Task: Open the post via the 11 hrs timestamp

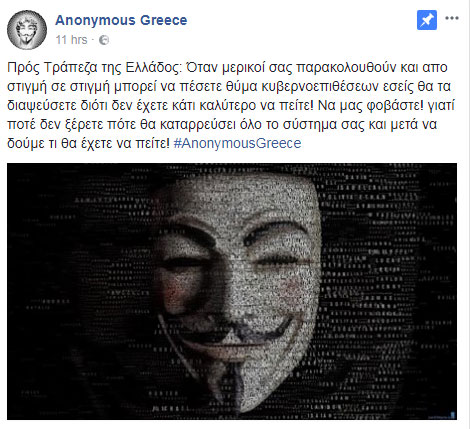Action: point(71,40)
